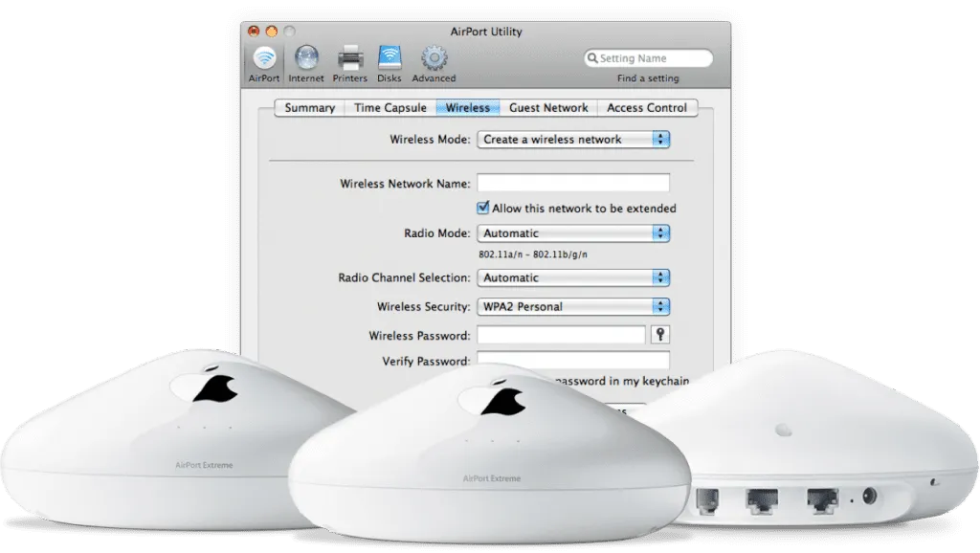Switch to the Summary tab

point(308,107)
